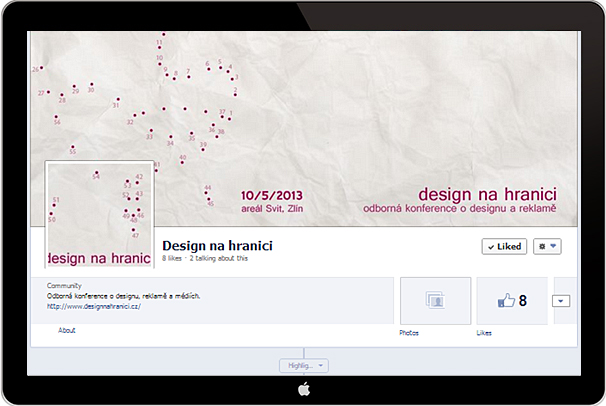This screenshot has width=606, height=406.
Task: Click the cover's odborná konference tagline
Action: point(458,209)
